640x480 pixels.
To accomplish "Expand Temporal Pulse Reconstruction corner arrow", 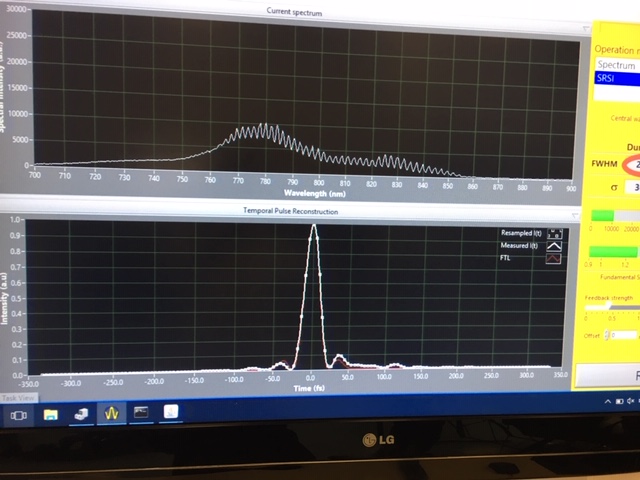I will click(575, 215).
